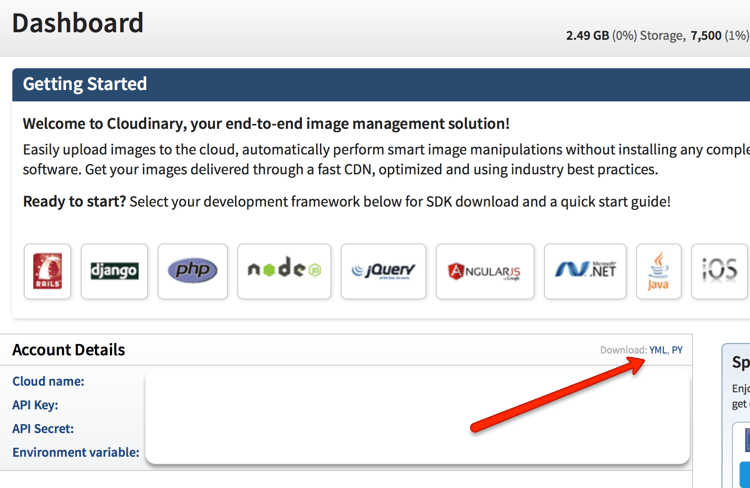
Task: Click the Getting Started panel header
Action: tap(84, 84)
